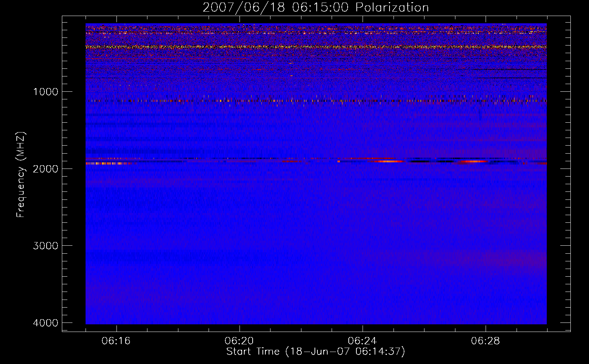
Task: Click the '06:28' time tick label
Action: (x=485, y=341)
